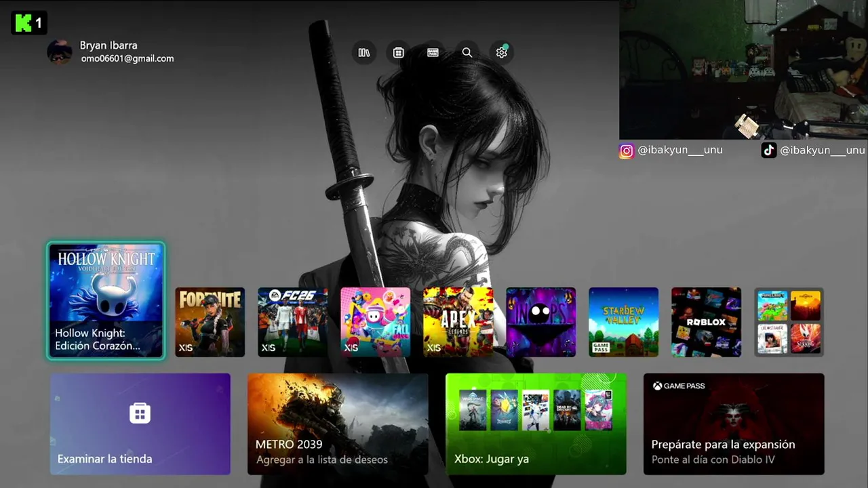Click the store bag icon on tienda card
Viewport: 868px width, 488px height.
pyautogui.click(x=140, y=413)
